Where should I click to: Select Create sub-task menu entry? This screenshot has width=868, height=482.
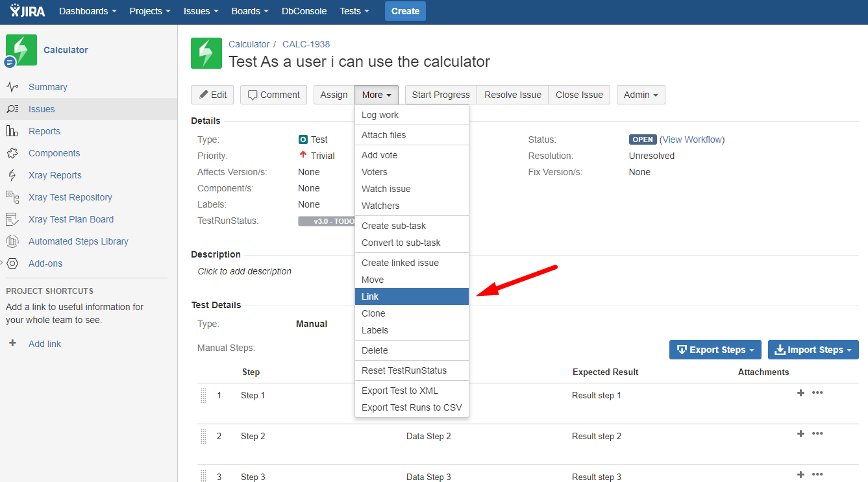click(x=412, y=226)
